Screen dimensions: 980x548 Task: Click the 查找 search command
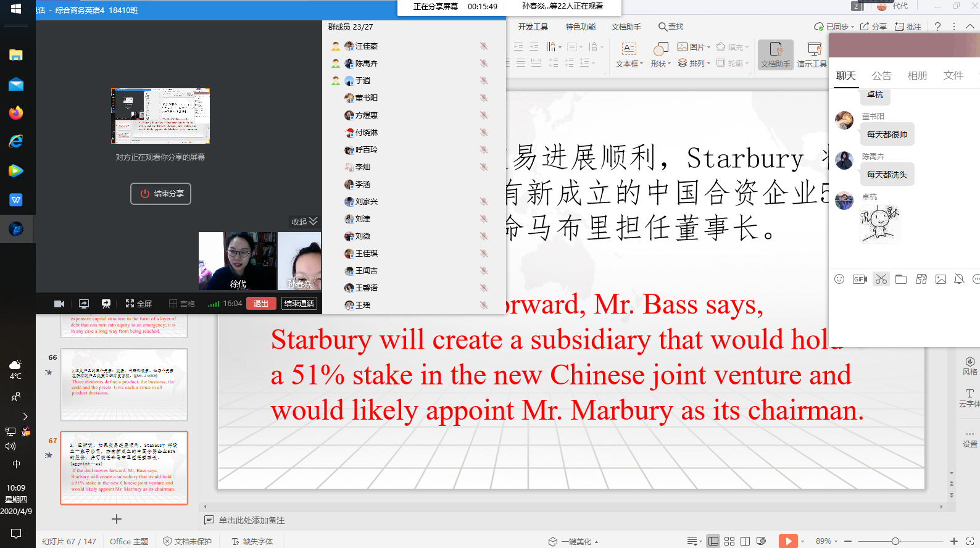pos(671,27)
